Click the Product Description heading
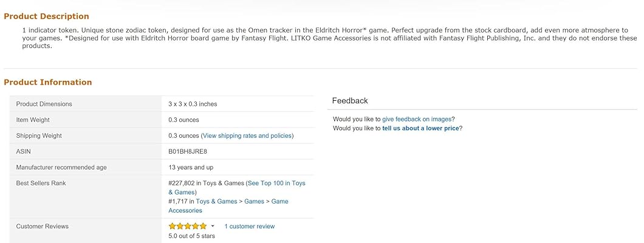 click(46, 16)
